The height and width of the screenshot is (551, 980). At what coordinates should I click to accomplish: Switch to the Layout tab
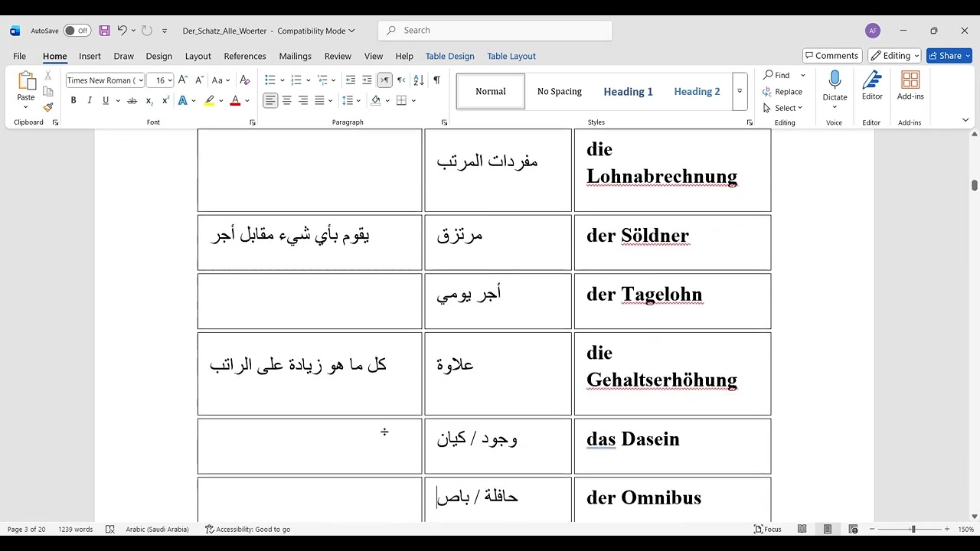pyautogui.click(x=198, y=56)
